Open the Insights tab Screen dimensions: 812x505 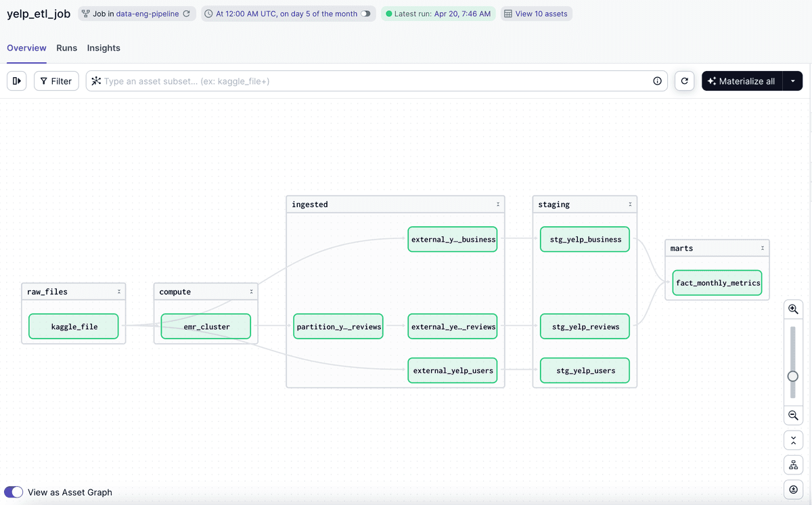(x=104, y=48)
